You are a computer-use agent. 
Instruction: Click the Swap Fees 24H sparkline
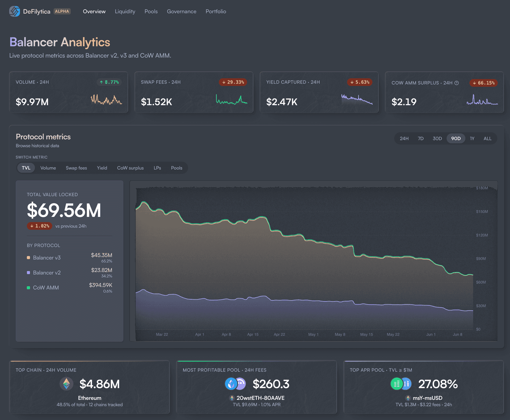(x=232, y=99)
